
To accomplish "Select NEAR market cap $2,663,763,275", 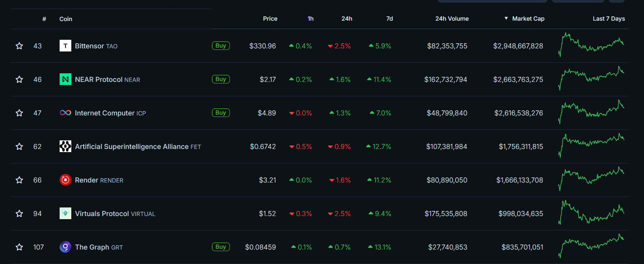I will coord(518,80).
